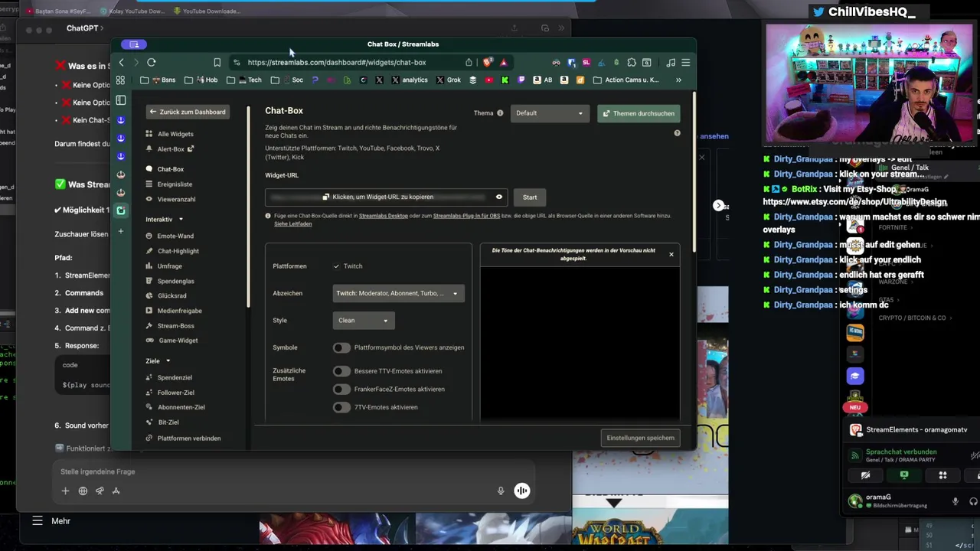980x551 pixels.
Task: Open the Style Clean dropdown
Action: tap(363, 321)
